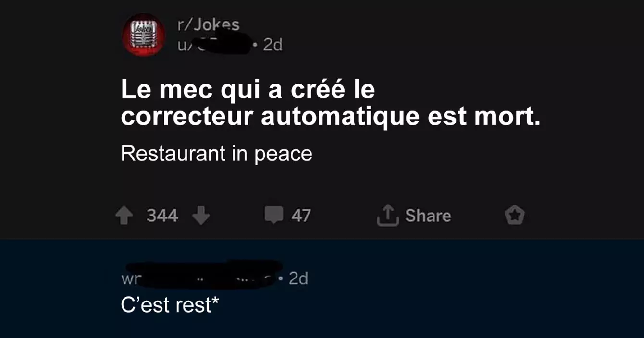Give an award with the badge icon
Viewport: 644px width, 338px height.
point(515,216)
